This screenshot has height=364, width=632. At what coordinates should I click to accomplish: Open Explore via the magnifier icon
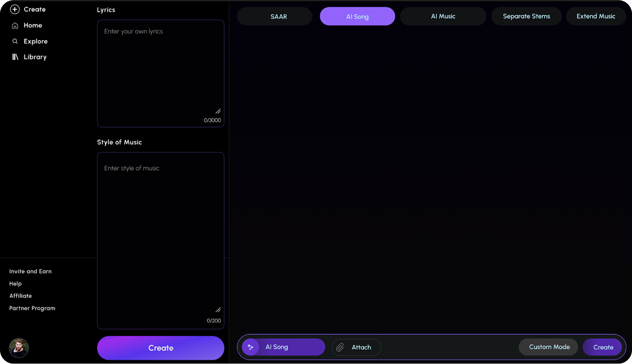tap(15, 41)
